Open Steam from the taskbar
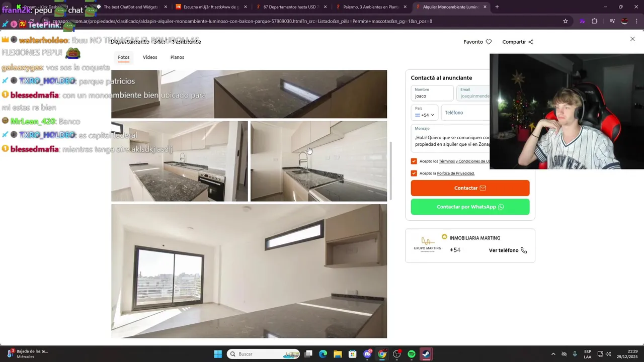The width and height of the screenshot is (644, 362). click(x=426, y=354)
